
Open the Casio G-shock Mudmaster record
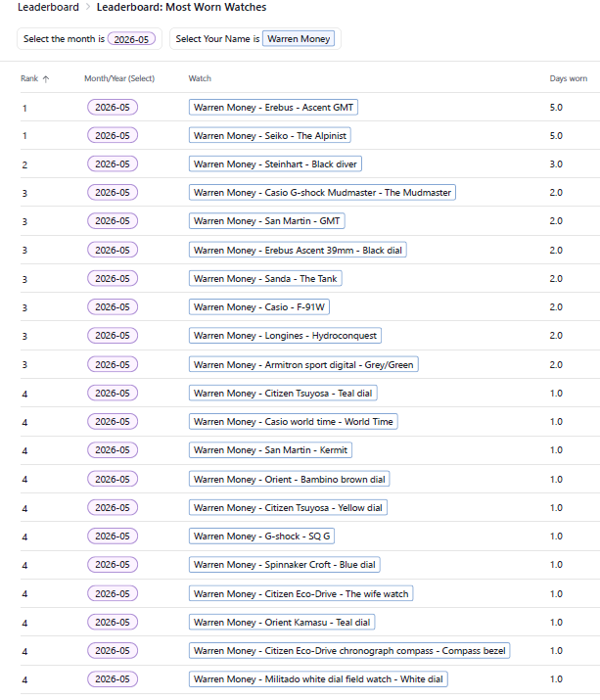pyautogui.click(x=322, y=193)
